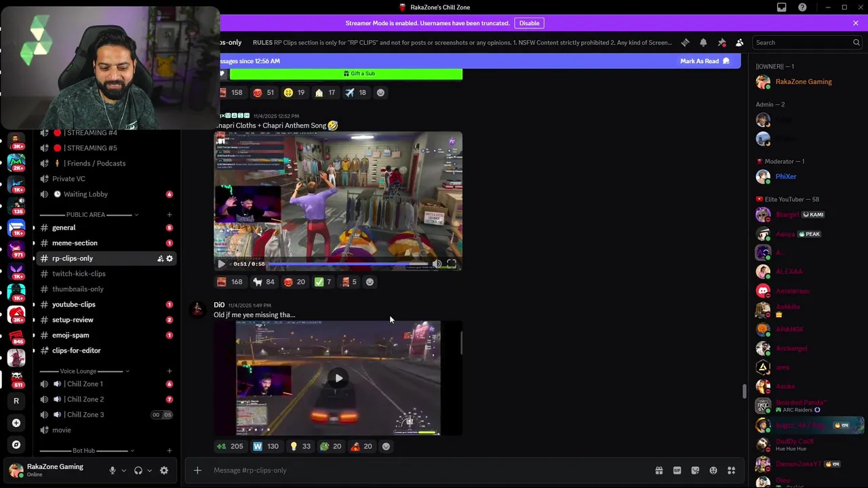The width and height of the screenshot is (868, 488).
Task: Switch to twitch-kick-clips channel
Action: coord(106,274)
